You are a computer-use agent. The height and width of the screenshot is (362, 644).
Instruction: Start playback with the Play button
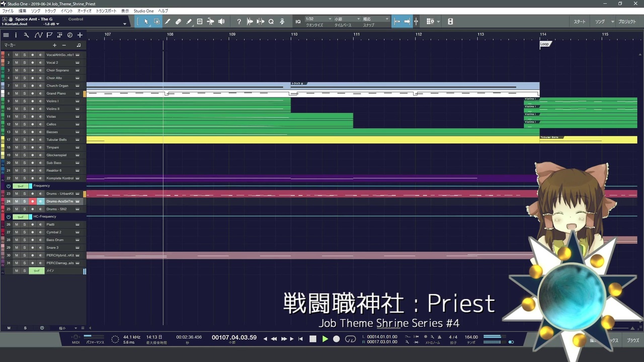tap(325, 339)
